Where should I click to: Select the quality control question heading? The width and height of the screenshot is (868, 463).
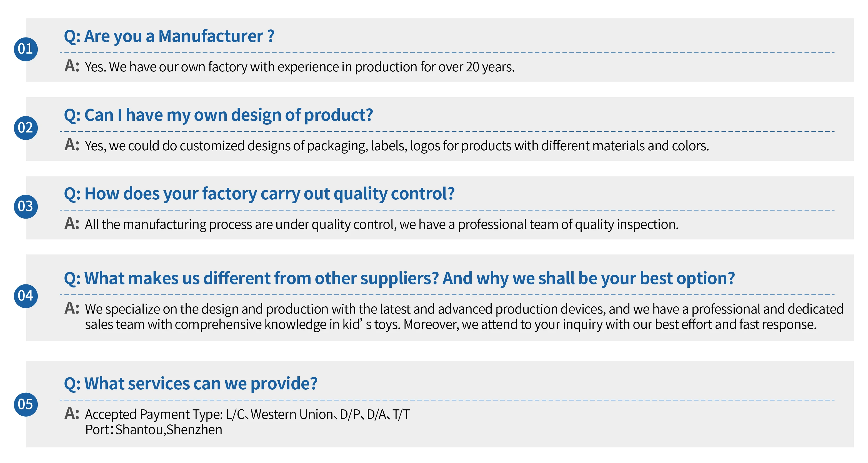[x=259, y=194]
